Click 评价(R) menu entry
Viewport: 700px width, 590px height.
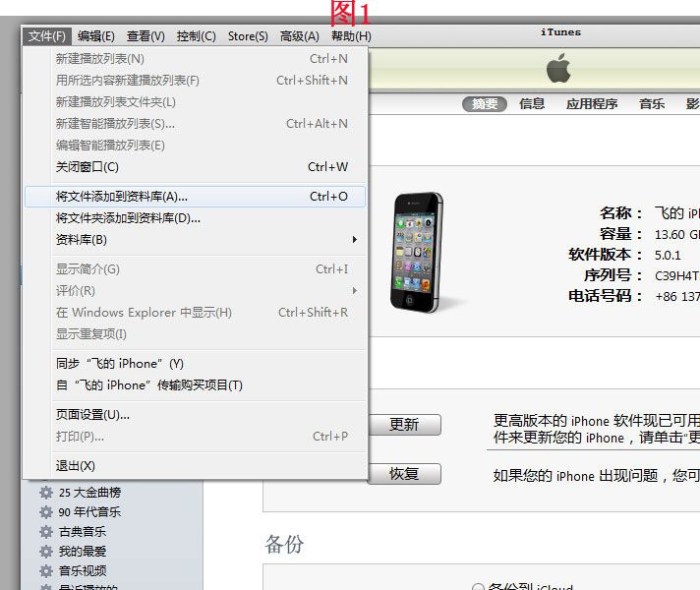[196, 291]
